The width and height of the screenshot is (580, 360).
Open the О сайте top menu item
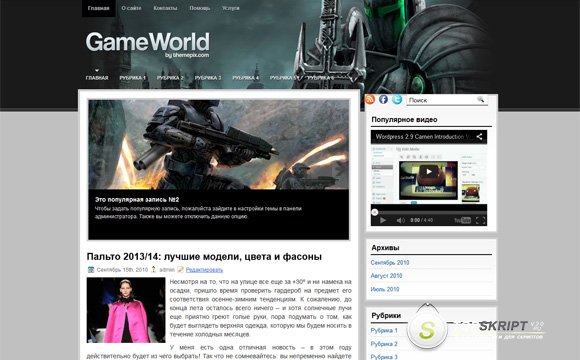point(131,8)
